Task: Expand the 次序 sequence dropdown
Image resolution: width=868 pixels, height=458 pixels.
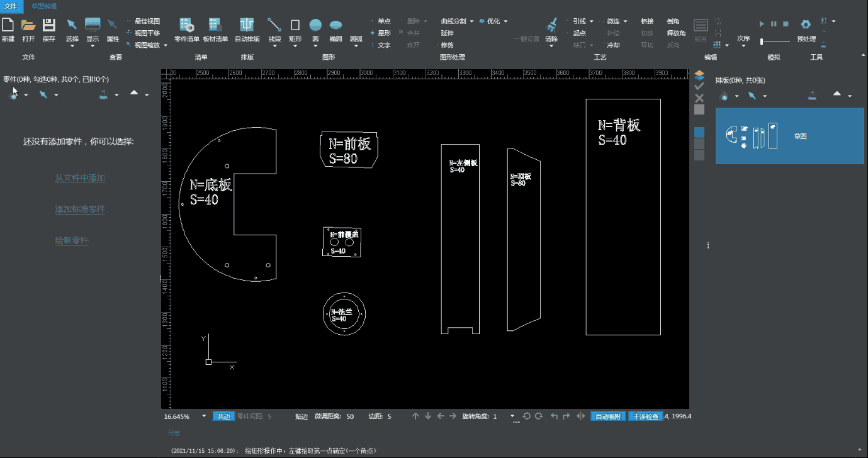Action: 743,45
